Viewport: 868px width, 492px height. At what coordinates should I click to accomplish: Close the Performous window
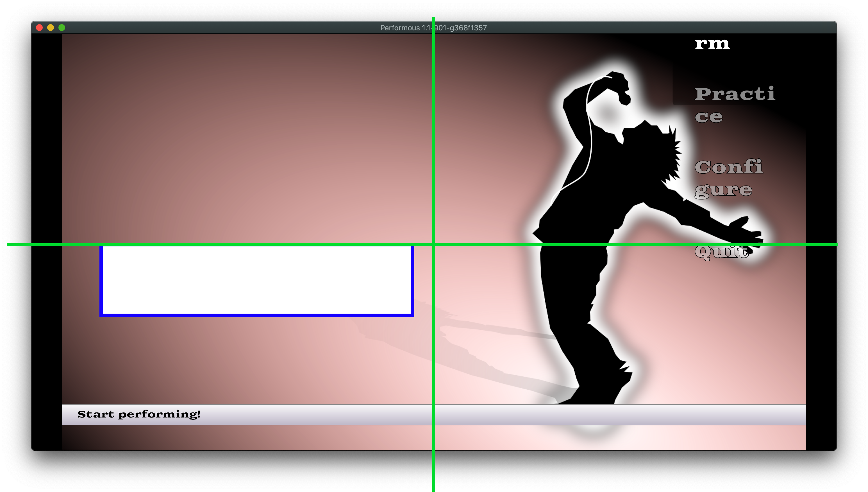coord(40,27)
